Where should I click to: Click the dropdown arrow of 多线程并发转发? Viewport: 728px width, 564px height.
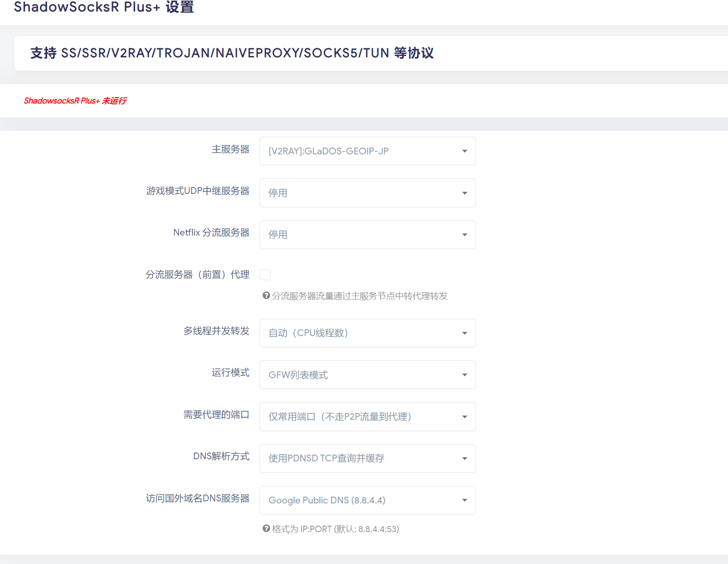point(465,333)
